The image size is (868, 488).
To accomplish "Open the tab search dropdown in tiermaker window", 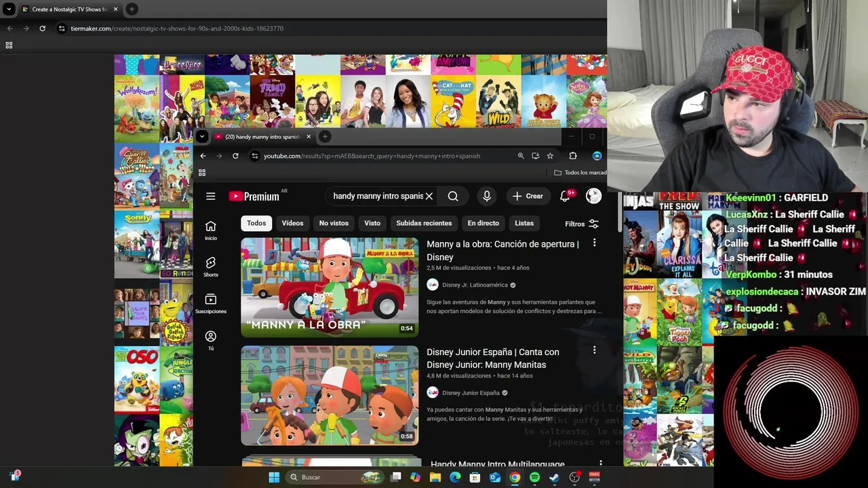I will [x=9, y=9].
